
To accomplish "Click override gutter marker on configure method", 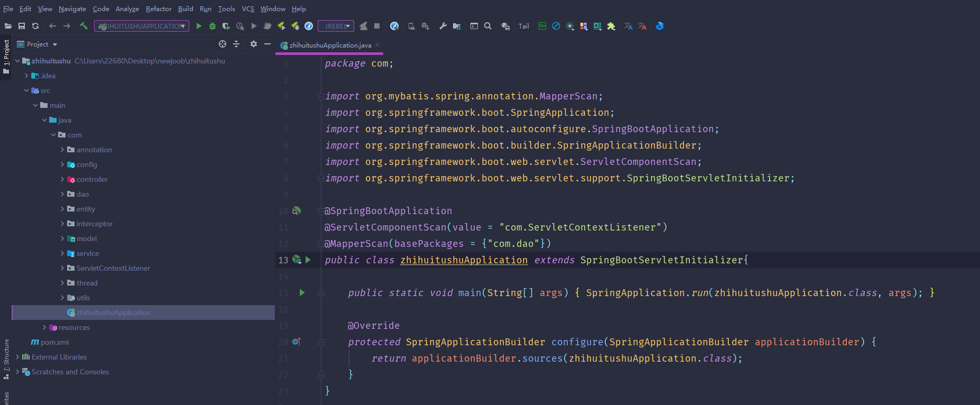I will [x=297, y=342].
